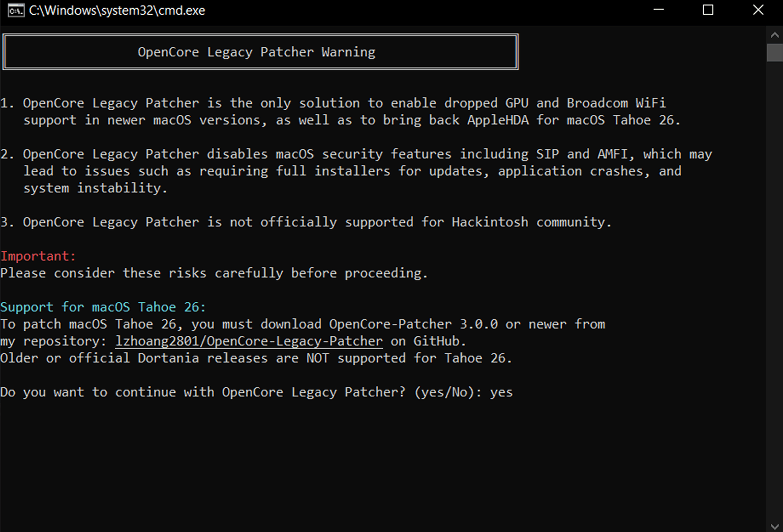Click the line starting 'To patch macOS Tahoe 26'
783x532 pixels.
coord(303,324)
